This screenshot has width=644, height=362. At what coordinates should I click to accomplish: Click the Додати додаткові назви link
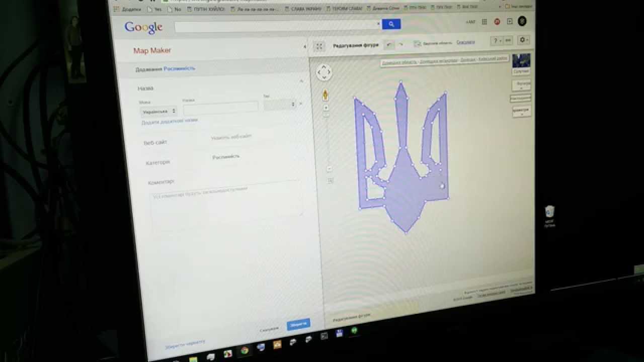[170, 121]
